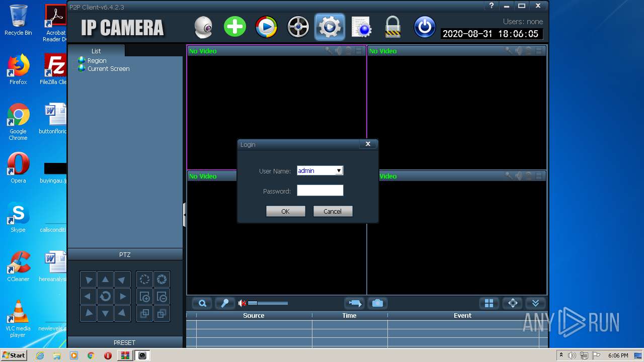Select the top-right No Video pane
The height and width of the screenshot is (362, 644).
[457, 108]
